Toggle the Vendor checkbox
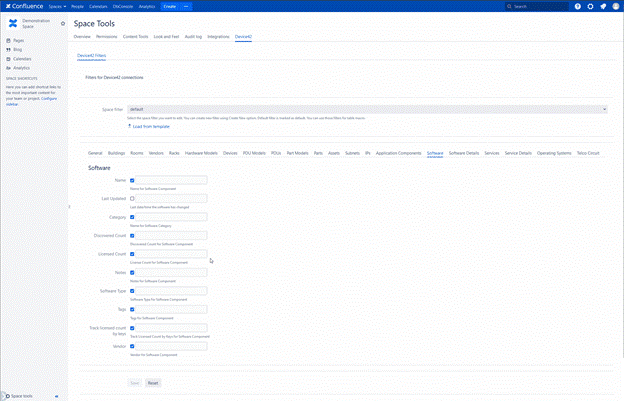624x401 pixels. pos(133,346)
